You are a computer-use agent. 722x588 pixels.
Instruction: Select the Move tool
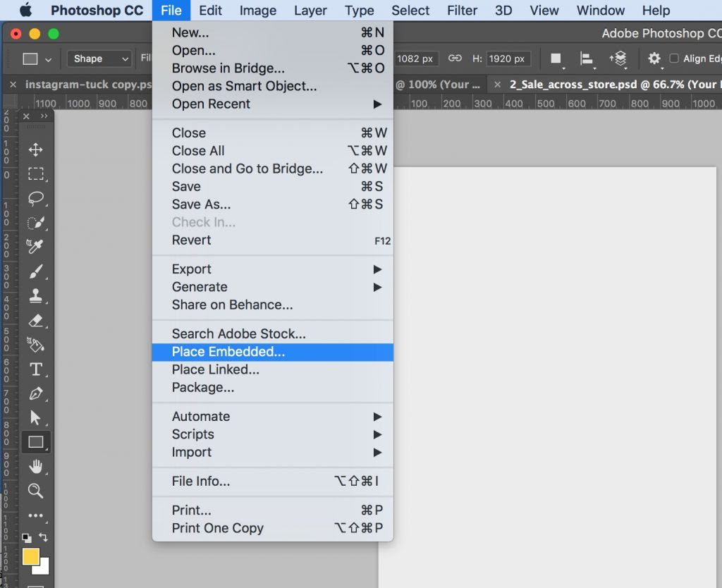[x=35, y=149]
